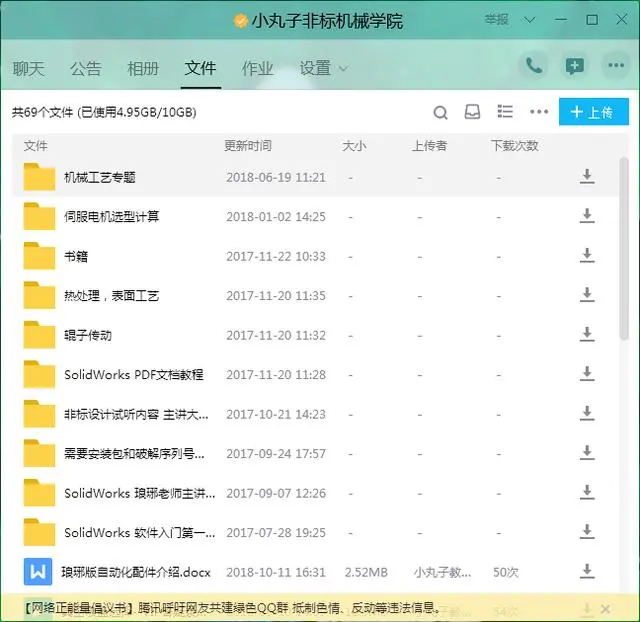Sort by 上传者 column header
The height and width of the screenshot is (622, 640).
(429, 146)
